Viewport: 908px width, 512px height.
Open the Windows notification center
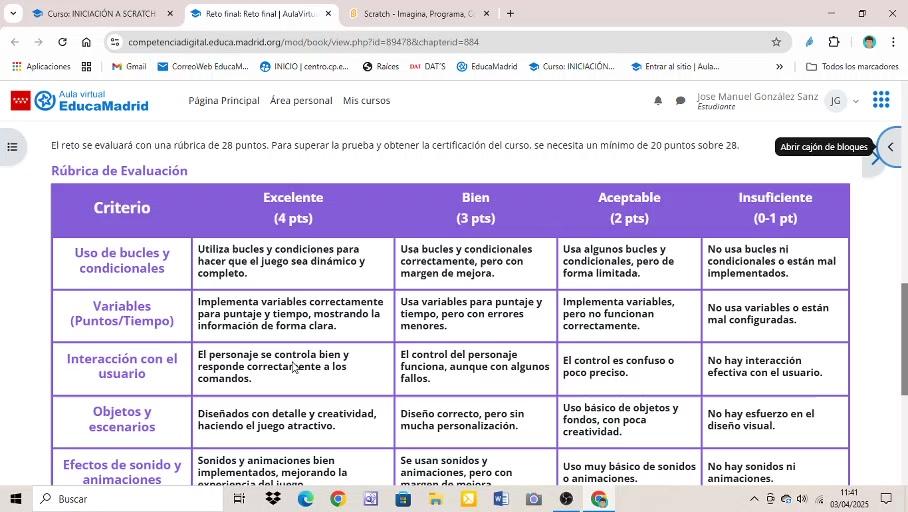point(886,499)
